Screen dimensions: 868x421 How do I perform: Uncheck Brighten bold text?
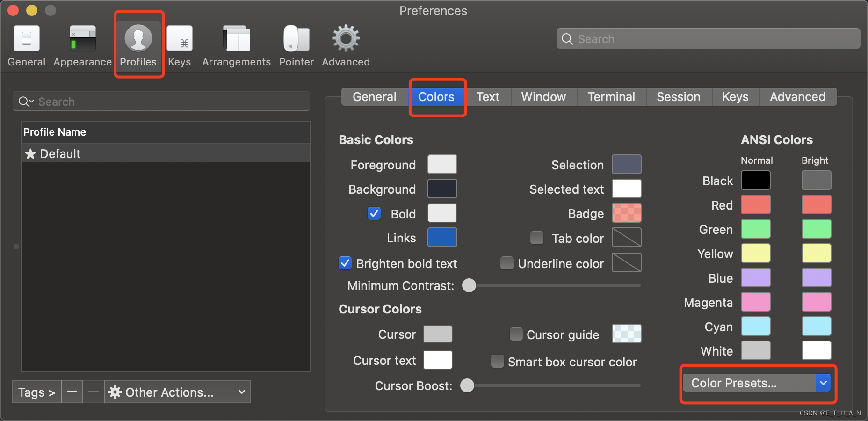coord(345,263)
